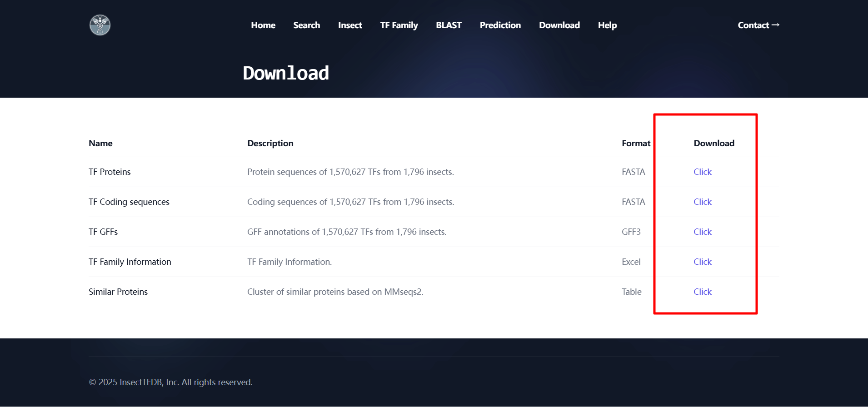Viewport: 868px width, 407px height.
Task: Select Prediction in the navigation bar
Action: [500, 25]
